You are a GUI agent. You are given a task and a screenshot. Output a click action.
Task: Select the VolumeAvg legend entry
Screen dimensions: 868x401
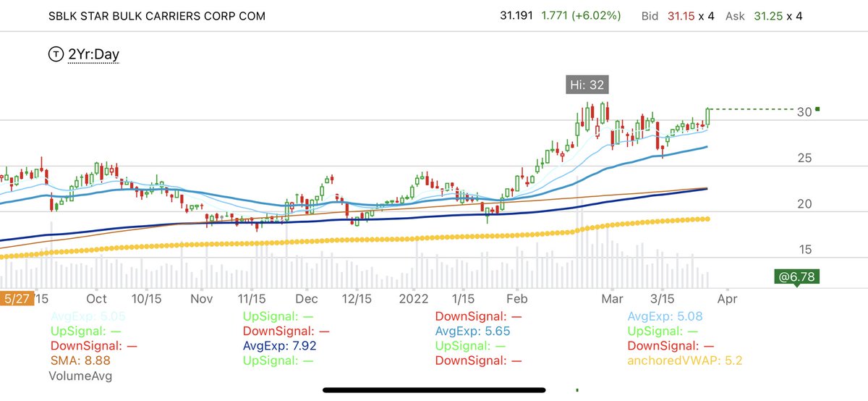click(x=80, y=376)
